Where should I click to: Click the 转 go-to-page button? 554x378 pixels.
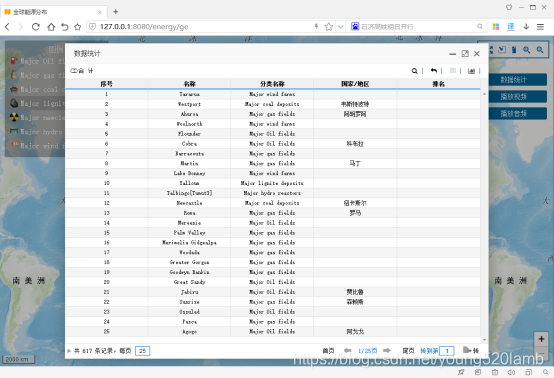tap(471, 350)
